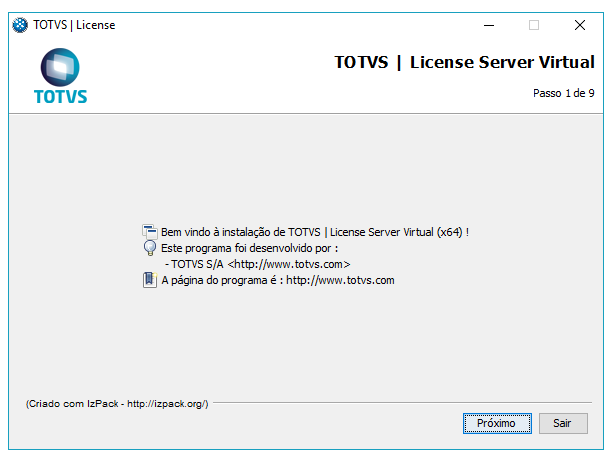
Task: Click the small TOTVS title bar icon
Action: tap(19, 25)
